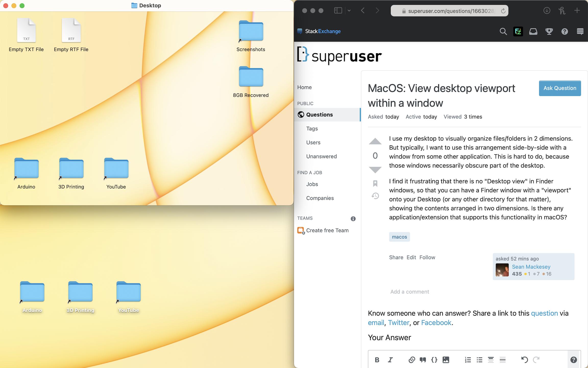588x368 pixels.
Task: Bookmark the question
Action: (375, 183)
